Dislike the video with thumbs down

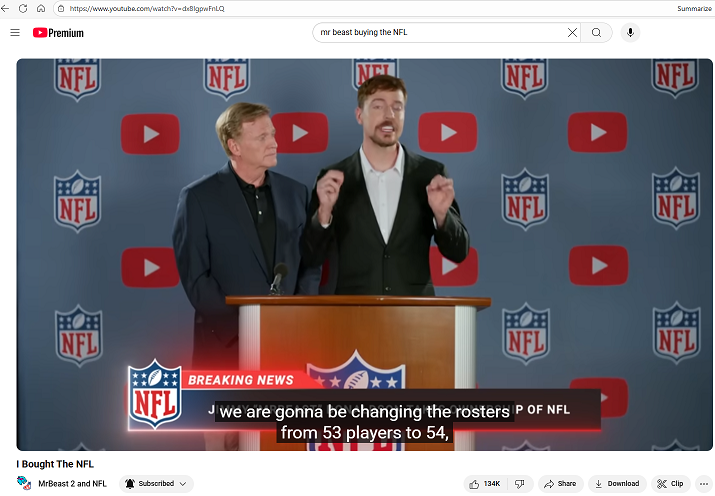(x=519, y=484)
